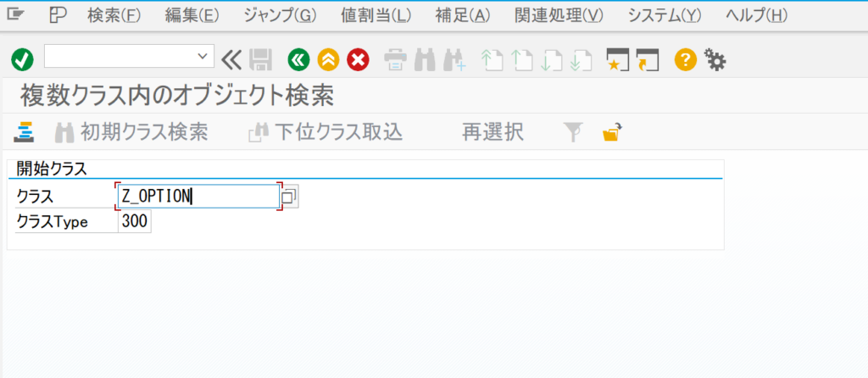The width and height of the screenshot is (868, 378).
Task: Click the yellow folder icon with arrow
Action: tap(612, 132)
